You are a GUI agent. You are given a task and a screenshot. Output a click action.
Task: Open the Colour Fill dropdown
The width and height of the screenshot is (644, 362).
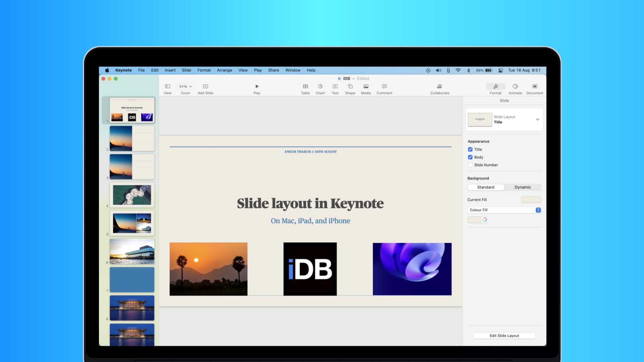coord(504,210)
